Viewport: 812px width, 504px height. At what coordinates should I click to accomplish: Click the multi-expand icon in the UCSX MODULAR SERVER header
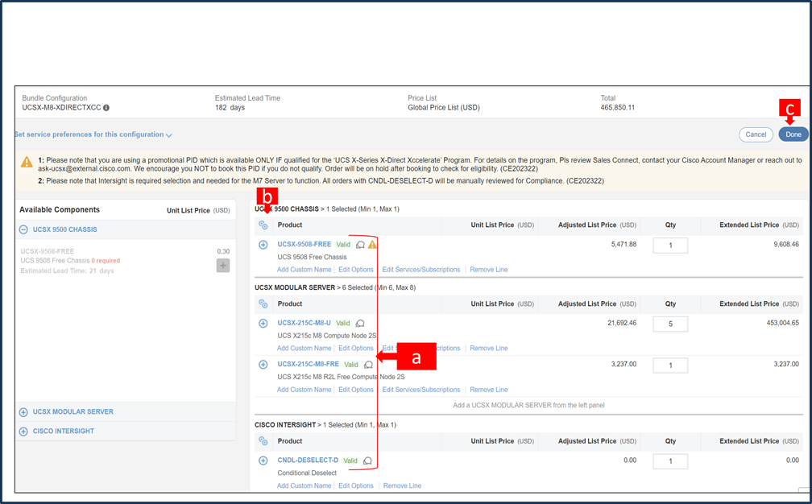tap(263, 304)
